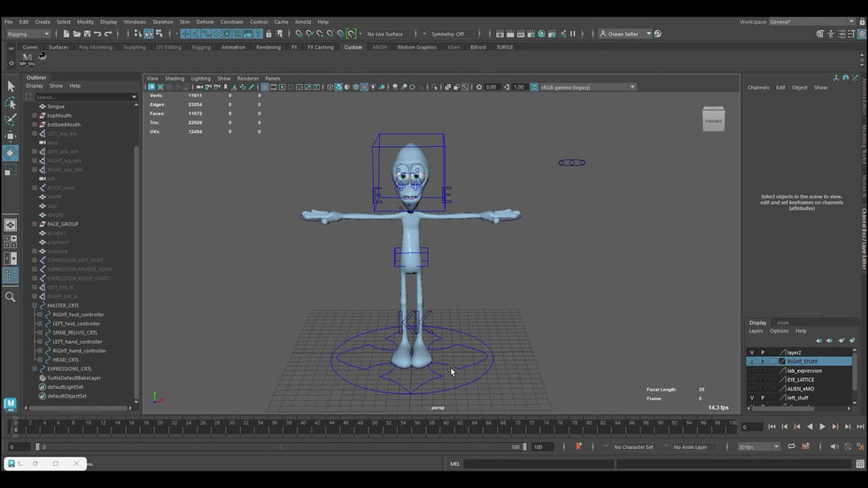Select HEAD_CRTL in the Outliner
The width and height of the screenshot is (868, 488).
(66, 360)
